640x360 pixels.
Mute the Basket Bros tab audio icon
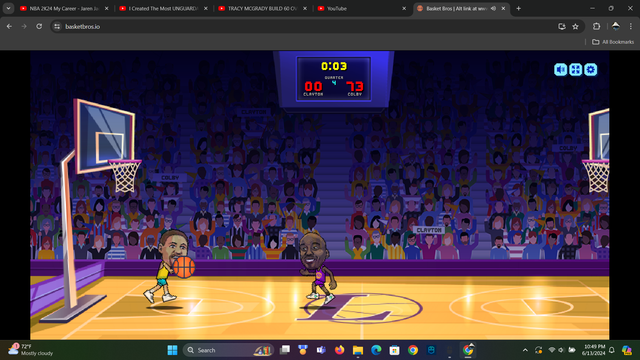[x=493, y=8]
